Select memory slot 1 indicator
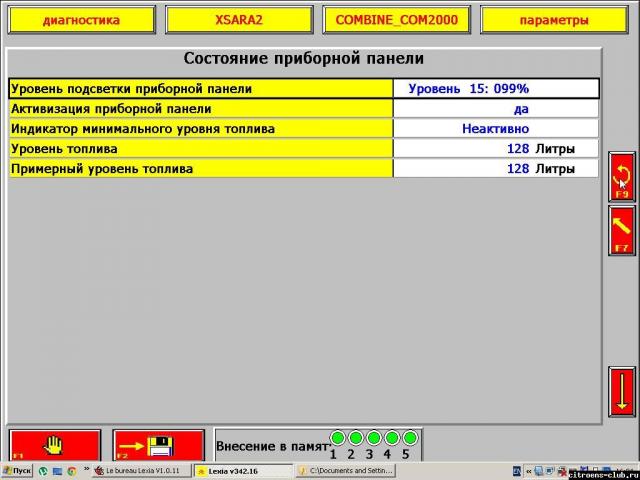 (338, 438)
